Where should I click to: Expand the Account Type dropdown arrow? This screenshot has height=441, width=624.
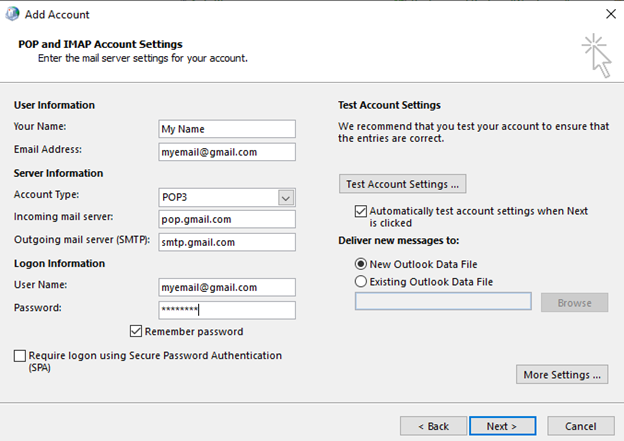pyautogui.click(x=286, y=197)
